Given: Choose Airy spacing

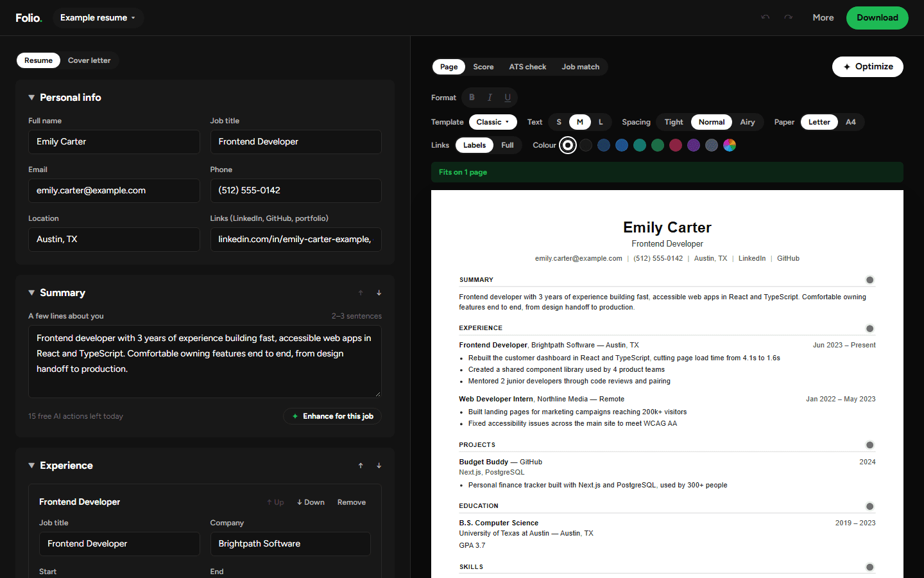Looking at the screenshot, I should (748, 122).
